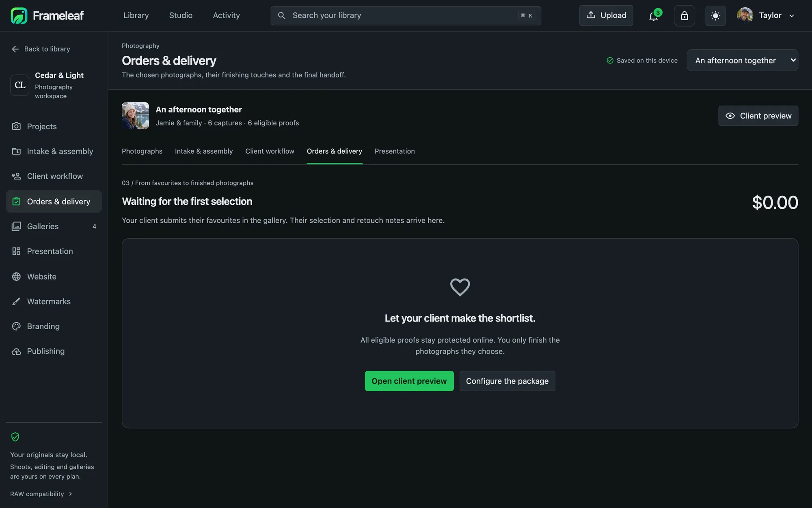Toggle light theme with sun icon
Screen dimensions: 812x508
(x=715, y=16)
